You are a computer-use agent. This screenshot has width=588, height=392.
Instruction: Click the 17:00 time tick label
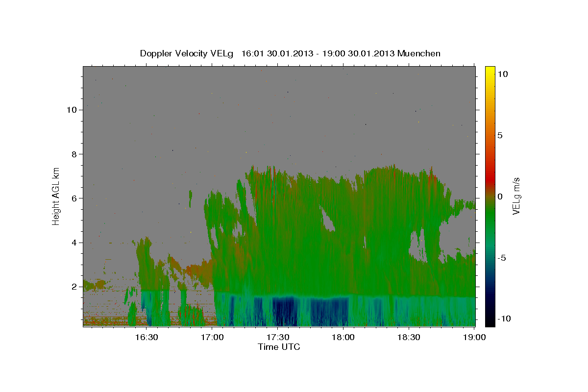pos(212,338)
